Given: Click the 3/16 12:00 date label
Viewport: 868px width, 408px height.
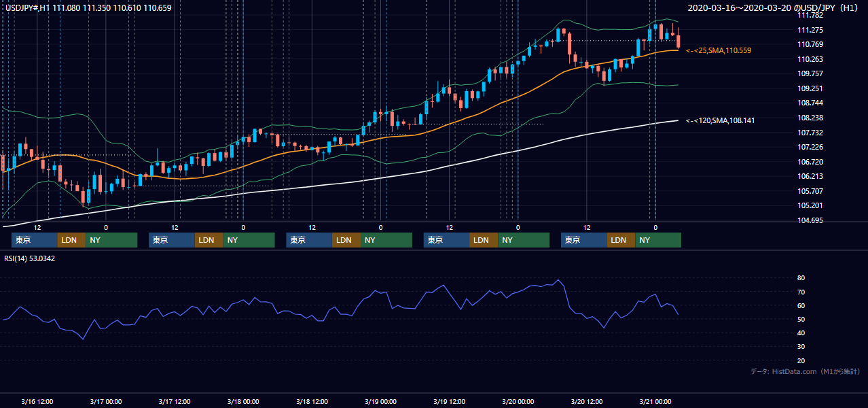Looking at the screenshot, I should (37, 401).
